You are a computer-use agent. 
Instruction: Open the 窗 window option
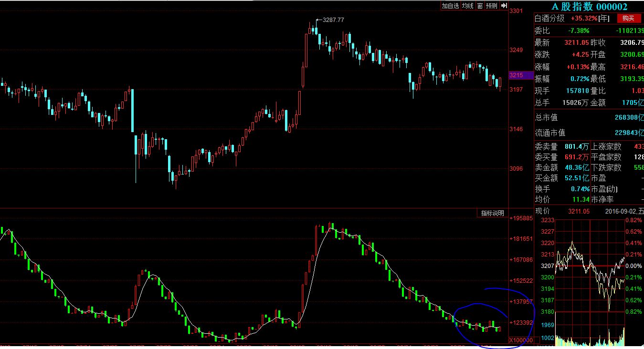click(x=480, y=6)
